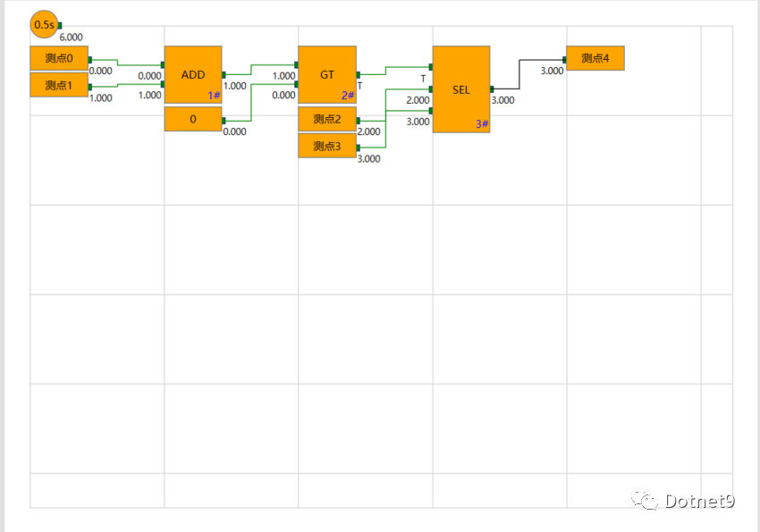Click the SEL block output port
The width and height of the screenshot is (760, 532).
click(x=492, y=89)
